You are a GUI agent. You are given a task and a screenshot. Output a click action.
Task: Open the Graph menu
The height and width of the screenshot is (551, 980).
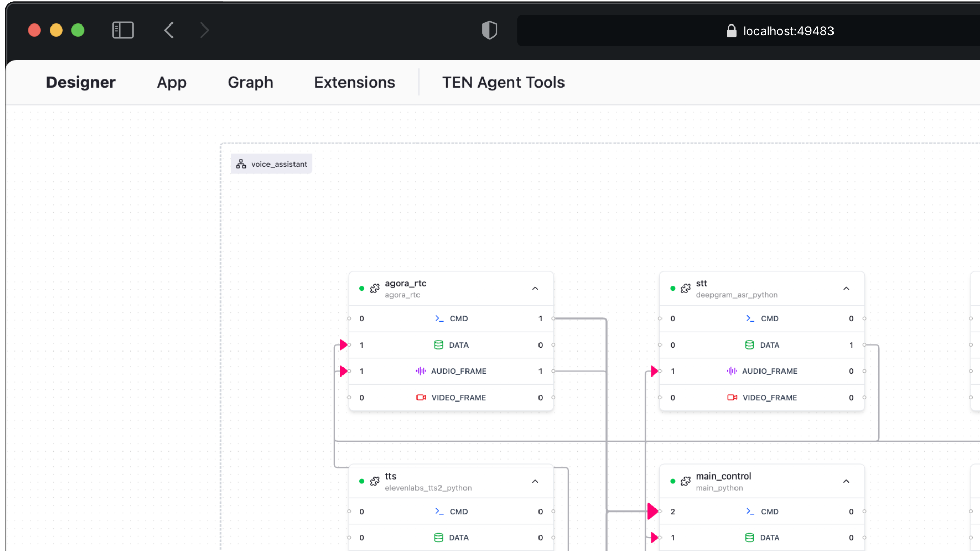coord(250,83)
